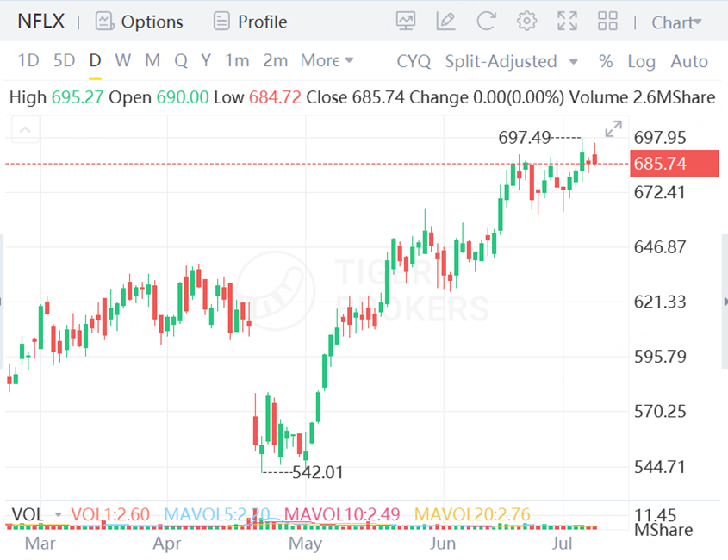Toggle Auto scale mode
Image resolution: width=728 pixels, height=560 pixels.
pos(689,61)
